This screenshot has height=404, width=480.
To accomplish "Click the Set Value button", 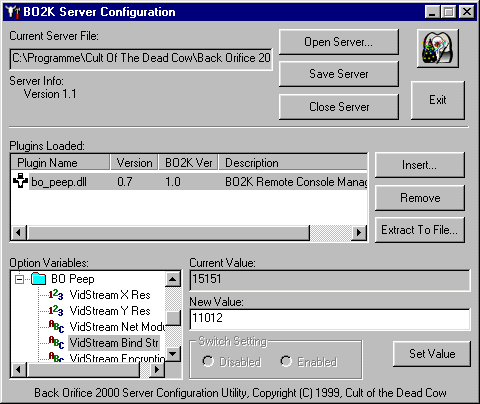I will click(432, 354).
